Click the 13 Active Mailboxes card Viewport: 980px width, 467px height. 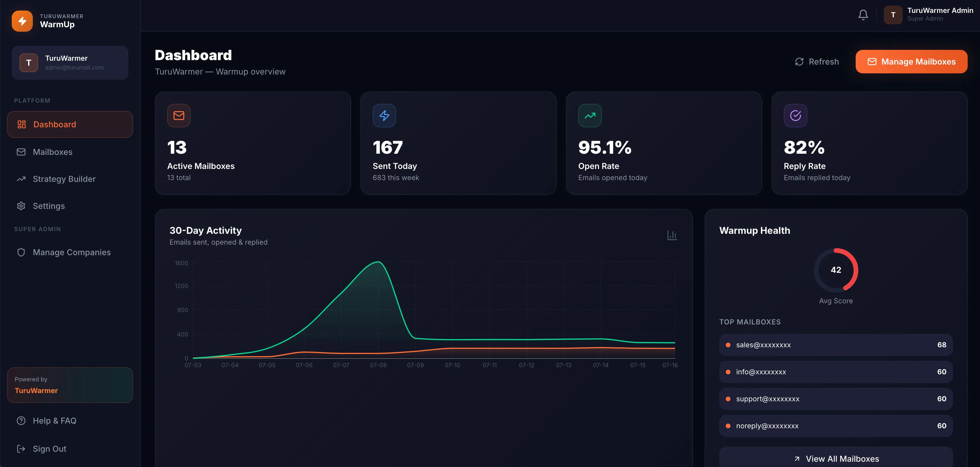click(252, 143)
